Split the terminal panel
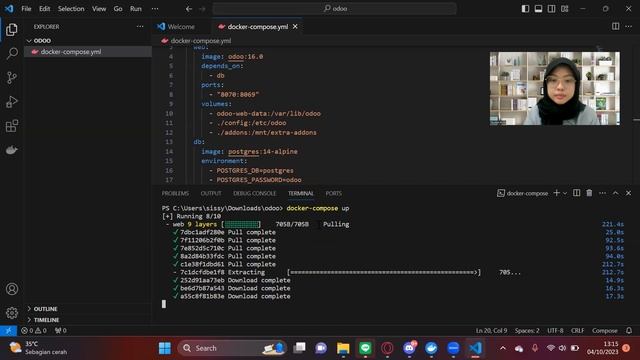Viewport: 640px width, 360px height. (576, 193)
